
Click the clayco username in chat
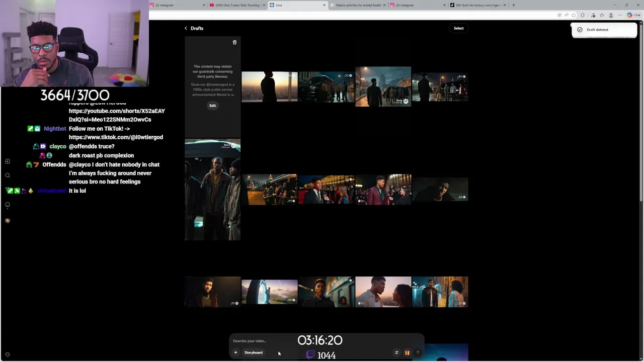(58, 146)
